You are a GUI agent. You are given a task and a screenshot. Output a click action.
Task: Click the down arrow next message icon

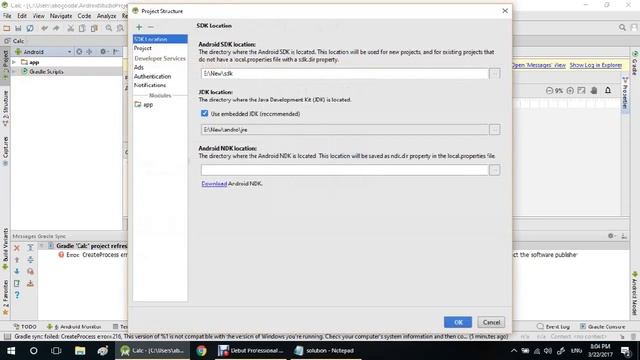tap(17, 271)
